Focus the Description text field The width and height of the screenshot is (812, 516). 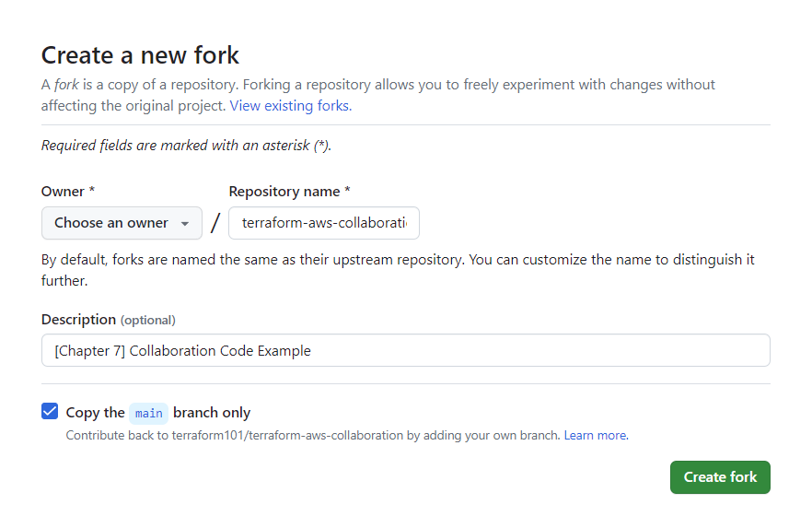pyautogui.click(x=405, y=350)
